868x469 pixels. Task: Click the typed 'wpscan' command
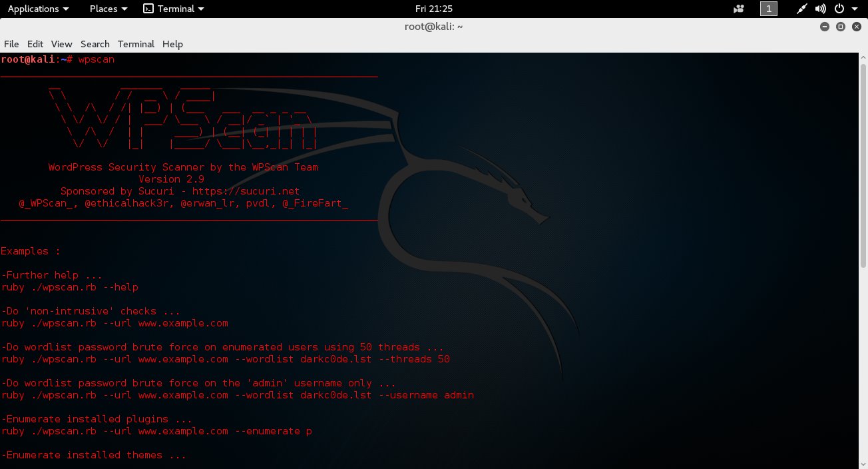pyautogui.click(x=97, y=59)
